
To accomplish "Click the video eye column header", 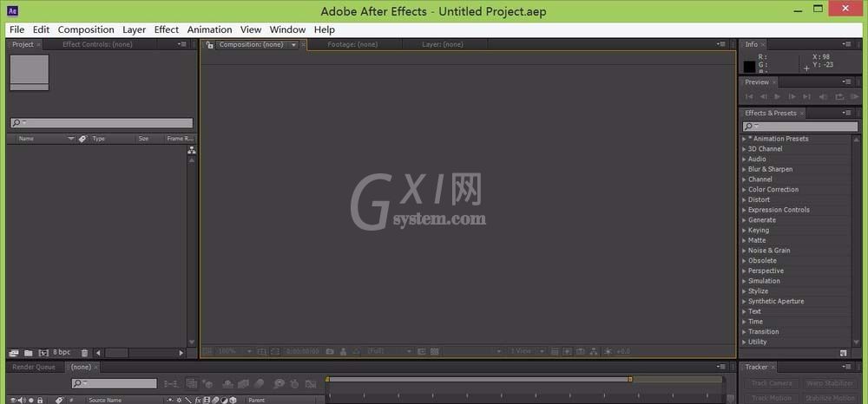I will (x=13, y=401).
